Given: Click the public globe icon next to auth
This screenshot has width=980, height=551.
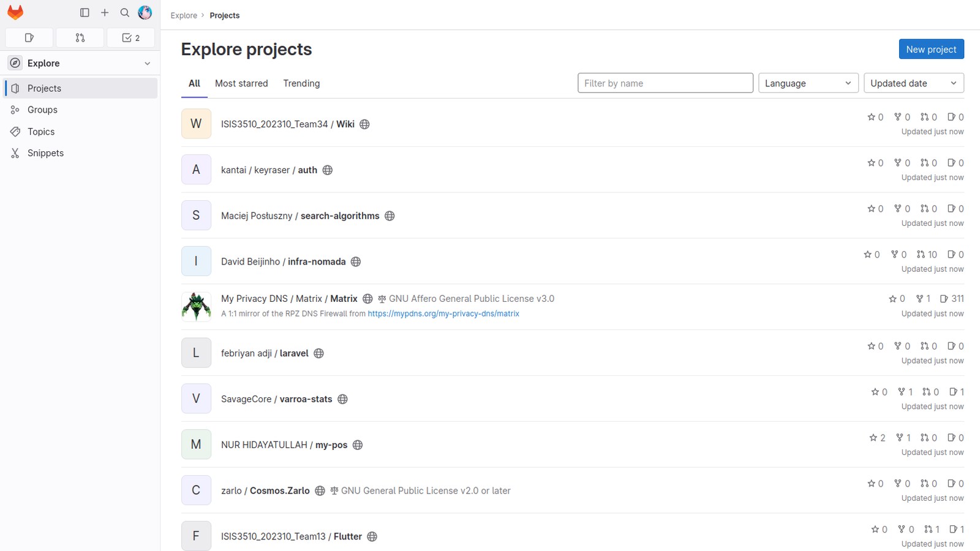Looking at the screenshot, I should 328,170.
